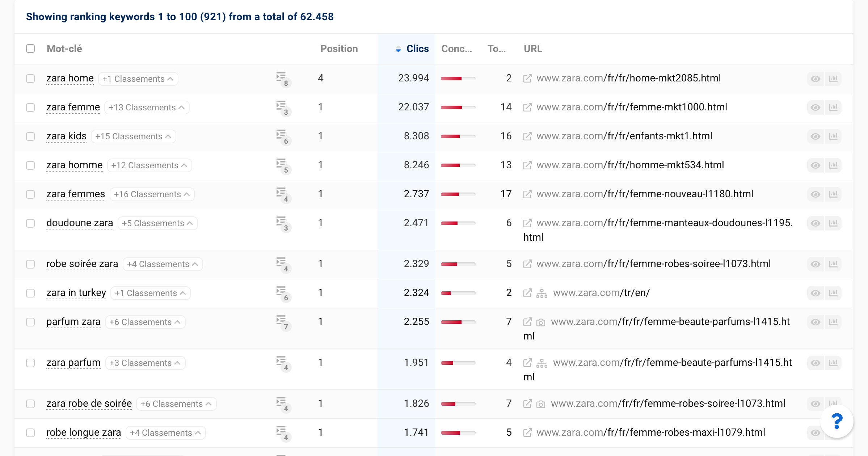868x456 pixels.
Task: Expand +6 Classements for parfum zara
Action: coord(145,322)
